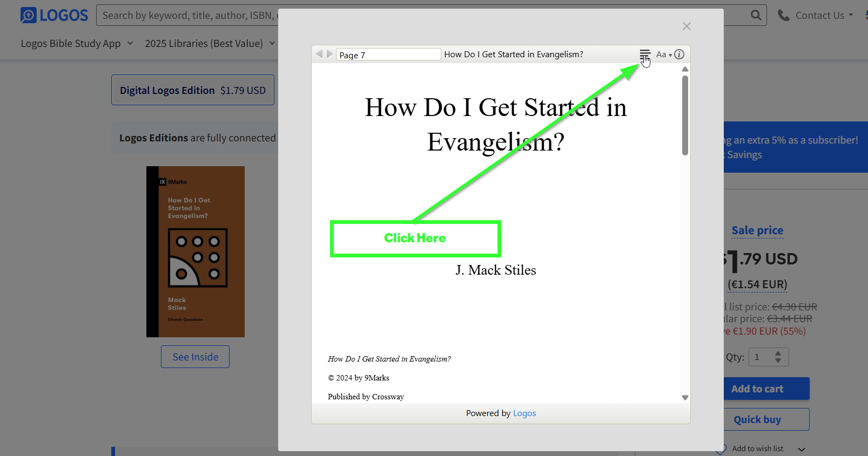Screen dimensions: 868x456
Task: Select Digital Logos Edition $1.79 USD option
Action: pos(193,90)
